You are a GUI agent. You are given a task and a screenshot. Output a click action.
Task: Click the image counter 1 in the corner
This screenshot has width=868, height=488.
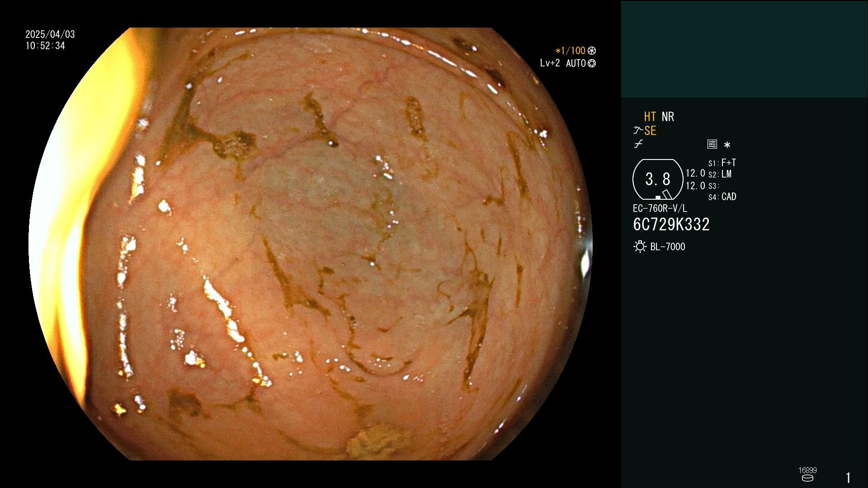848,478
